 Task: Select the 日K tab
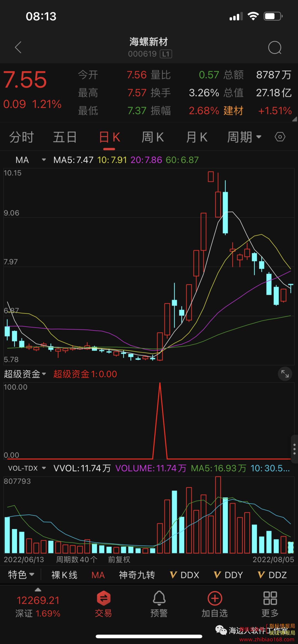click(109, 137)
